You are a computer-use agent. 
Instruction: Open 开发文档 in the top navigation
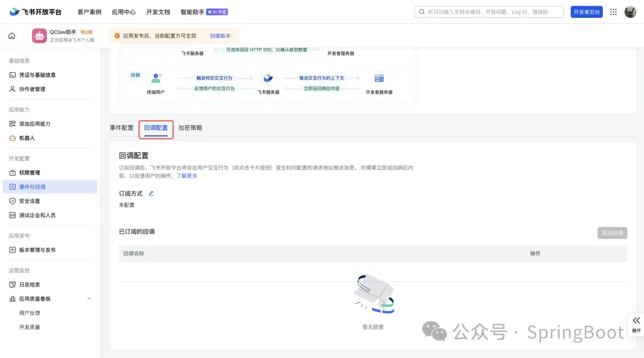point(158,12)
